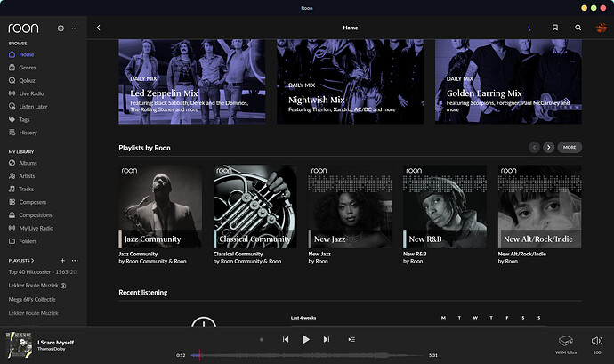
Task: Open now playing album art thumbnail
Action: (20, 344)
